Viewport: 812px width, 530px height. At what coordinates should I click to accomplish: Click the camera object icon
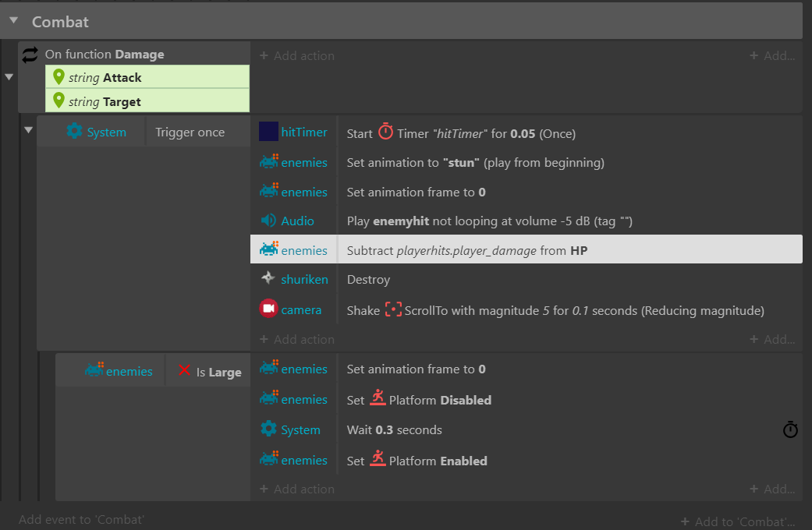click(268, 309)
